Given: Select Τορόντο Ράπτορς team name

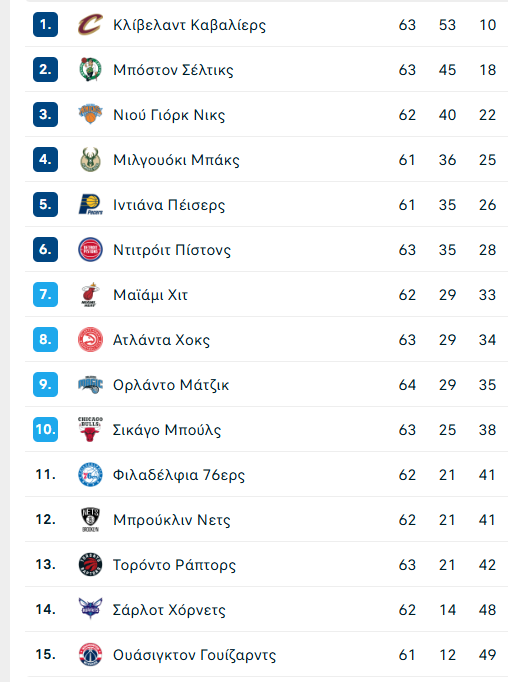Looking at the screenshot, I should point(174,565).
